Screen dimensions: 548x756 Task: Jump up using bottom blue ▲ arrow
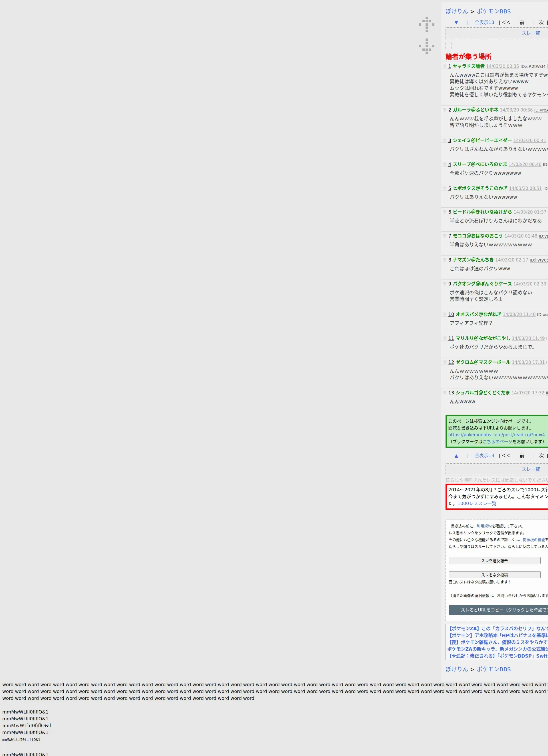coord(456,456)
